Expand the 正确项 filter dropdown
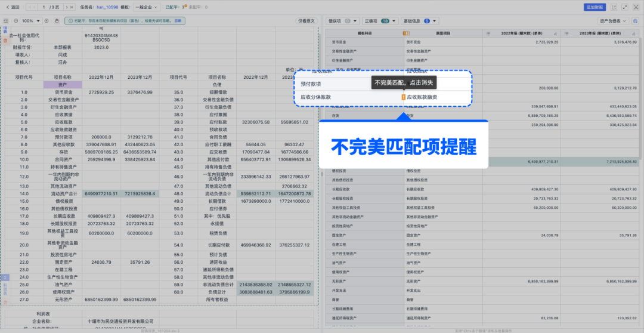This screenshot has height=333, width=644. point(380,20)
